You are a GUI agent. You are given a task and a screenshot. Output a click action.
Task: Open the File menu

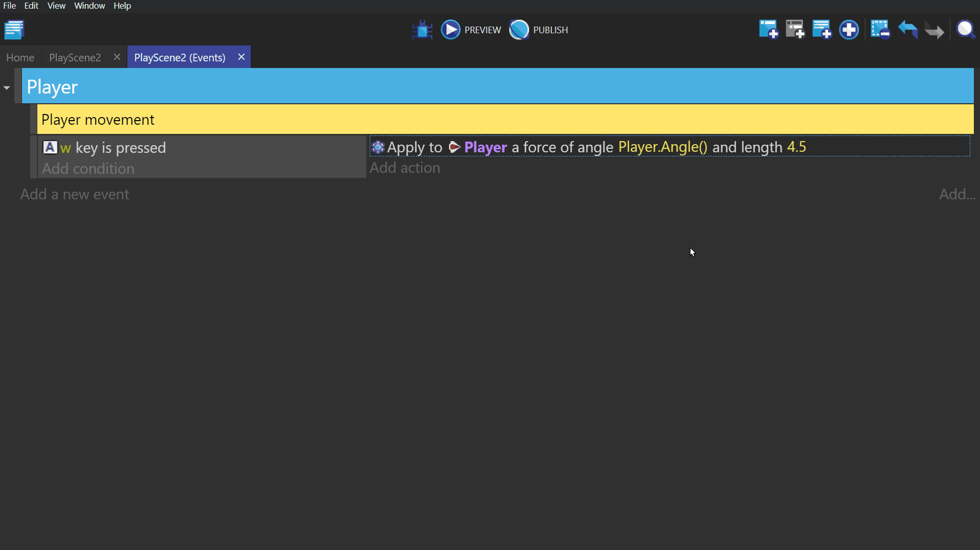(x=9, y=6)
